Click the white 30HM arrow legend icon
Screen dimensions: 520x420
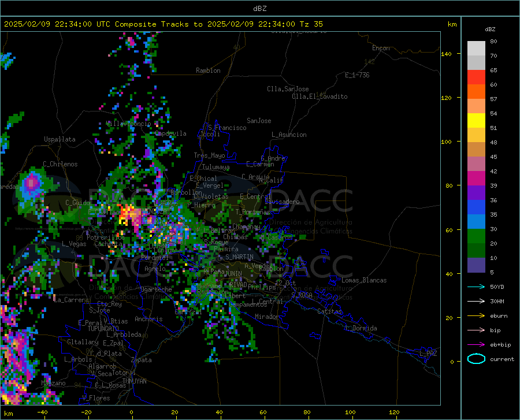476,302
